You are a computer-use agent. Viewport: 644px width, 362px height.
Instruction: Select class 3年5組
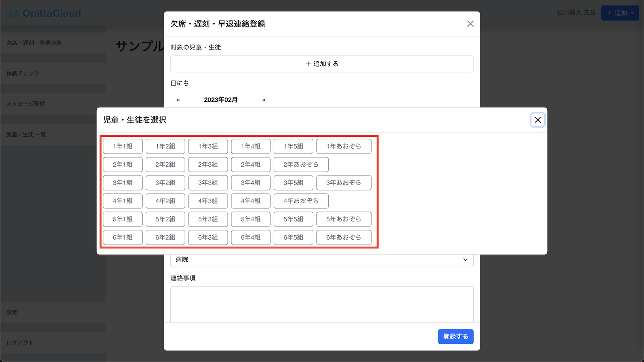point(293,183)
